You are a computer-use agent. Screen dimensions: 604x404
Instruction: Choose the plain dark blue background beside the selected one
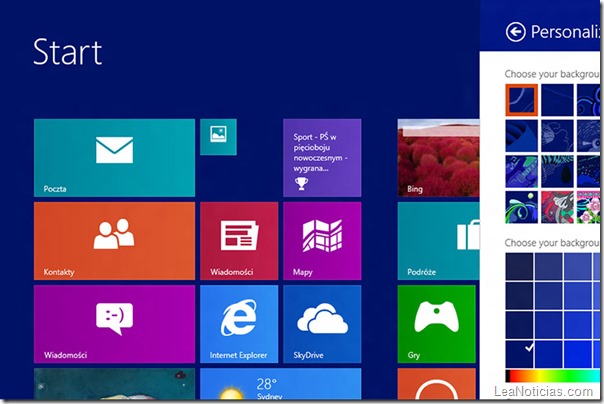click(x=557, y=100)
